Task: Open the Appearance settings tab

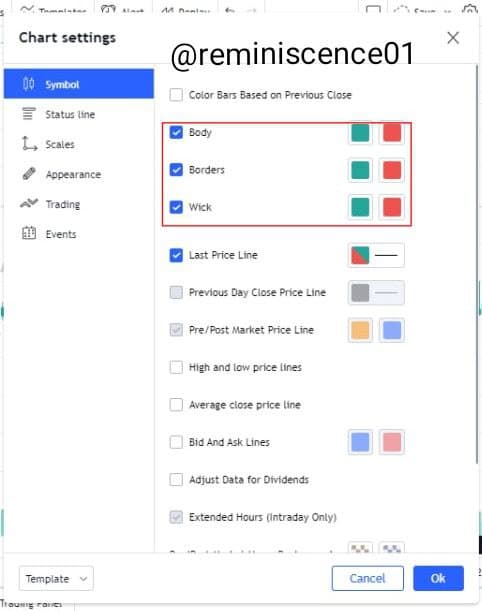Action: (73, 174)
